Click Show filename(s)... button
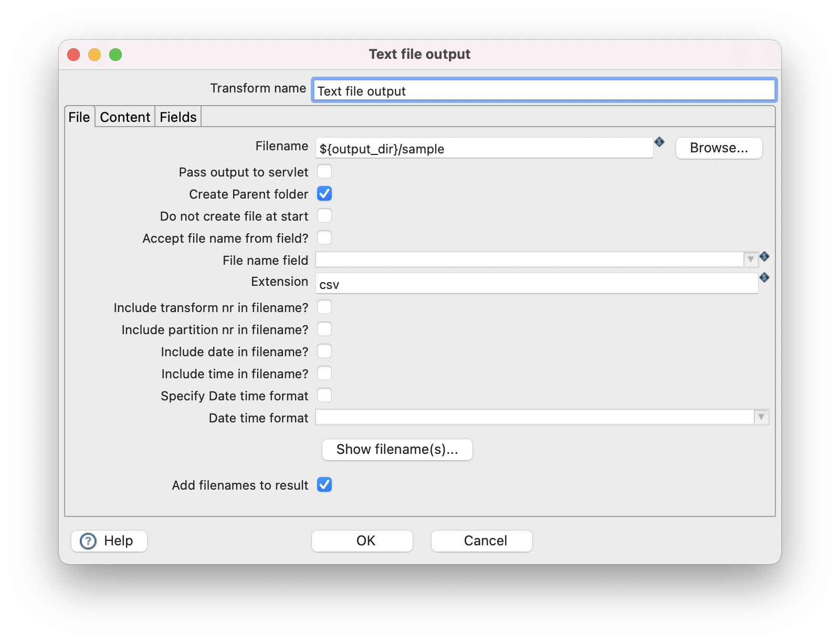This screenshot has width=840, height=642. [x=397, y=450]
